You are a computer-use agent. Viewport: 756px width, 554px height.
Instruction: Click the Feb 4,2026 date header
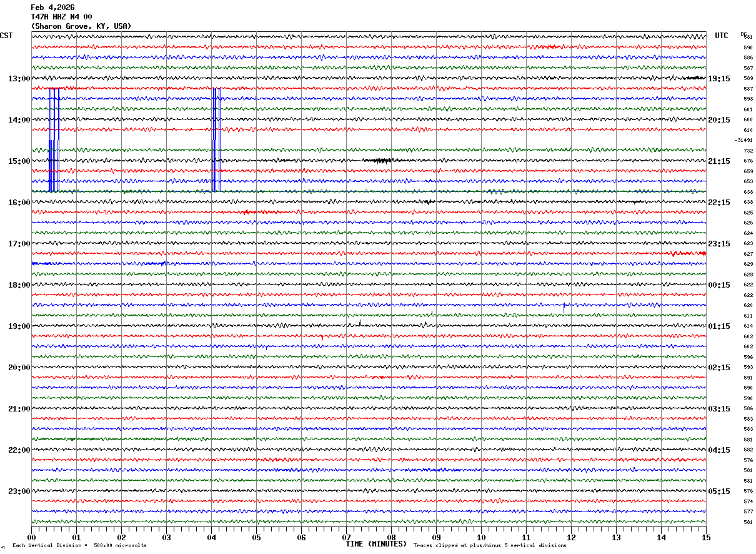click(52, 8)
